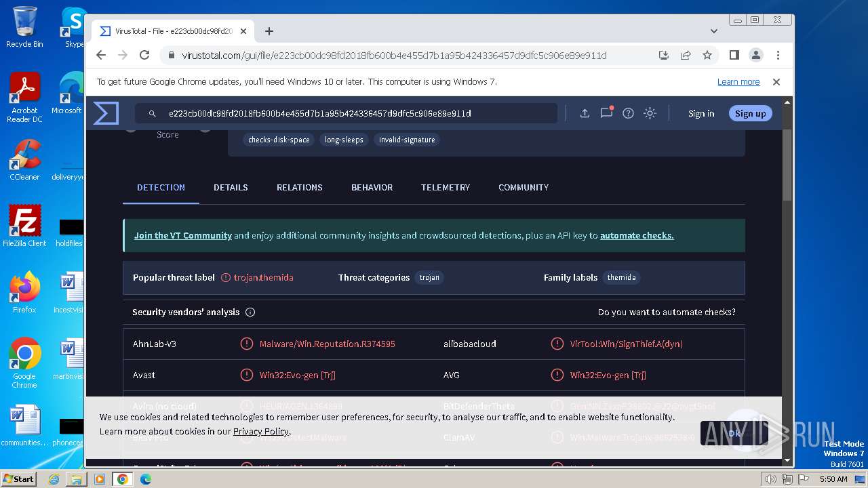Select the DETECTION tab
Screen dimensions: 868x488
click(161, 188)
